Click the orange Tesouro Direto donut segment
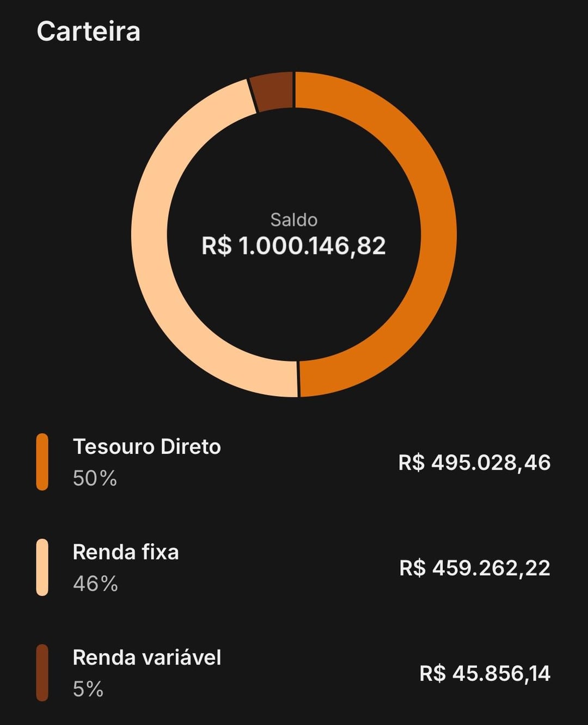Screen dimensions: 588x725 coord(438,234)
